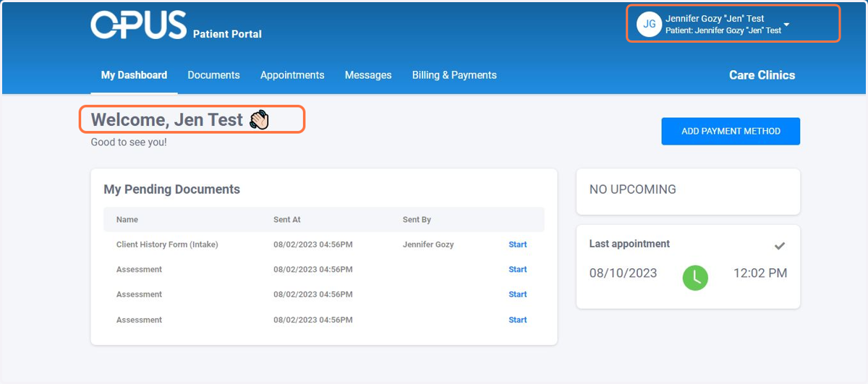Click the Patient Portal title text
Image resolution: width=868 pixels, height=384 pixels.
227,34
